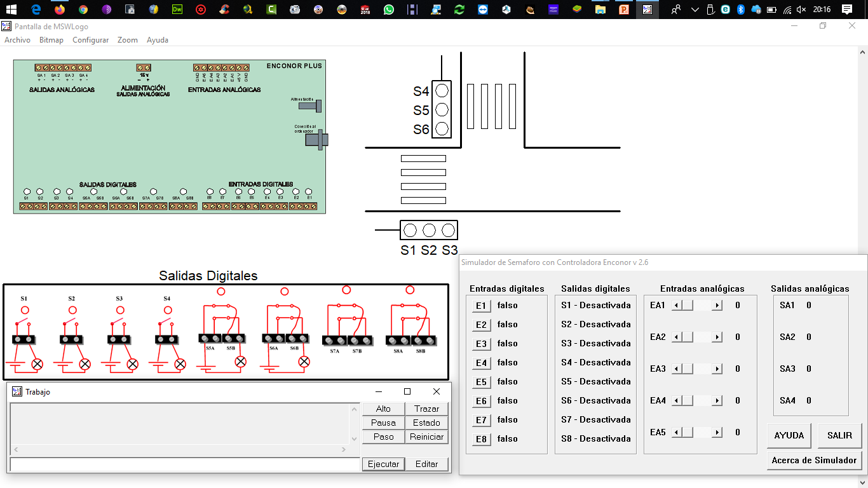Open Dreamweaver from the taskbar
This screenshot has width=868, height=488.
(x=177, y=10)
